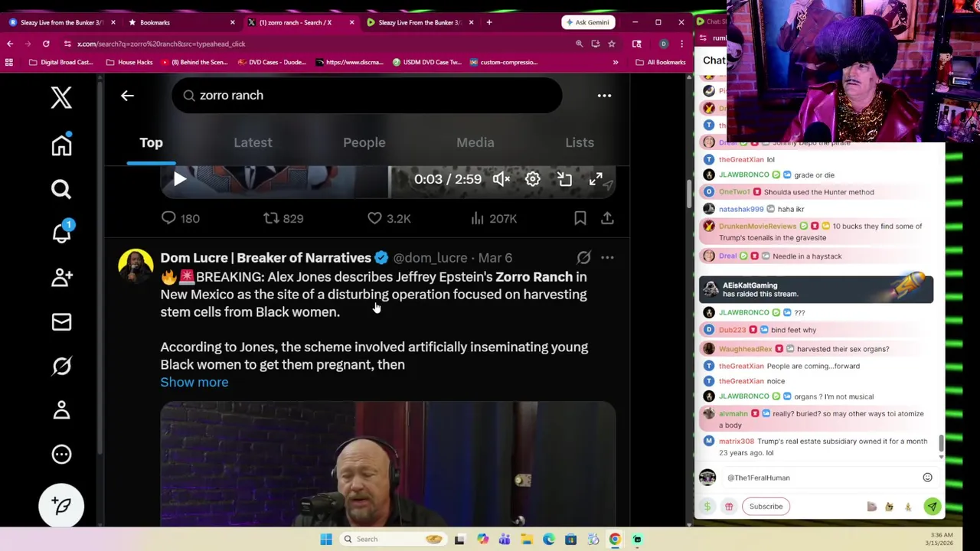This screenshot has width=980, height=551.
Task: Open the @dom_lucre handle link
Action: point(430,258)
